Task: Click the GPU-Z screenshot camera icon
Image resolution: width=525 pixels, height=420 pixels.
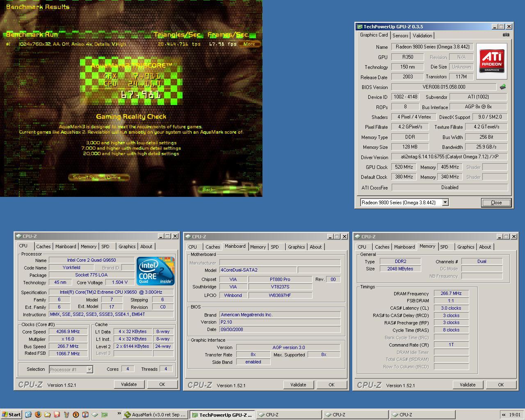Action: point(506,35)
